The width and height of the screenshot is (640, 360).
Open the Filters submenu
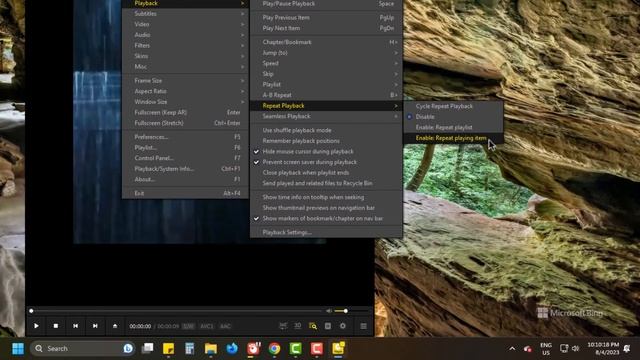[185, 45]
